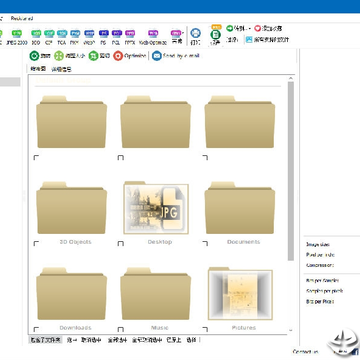Click the Send by e-mail envelope icon

(x=157, y=56)
